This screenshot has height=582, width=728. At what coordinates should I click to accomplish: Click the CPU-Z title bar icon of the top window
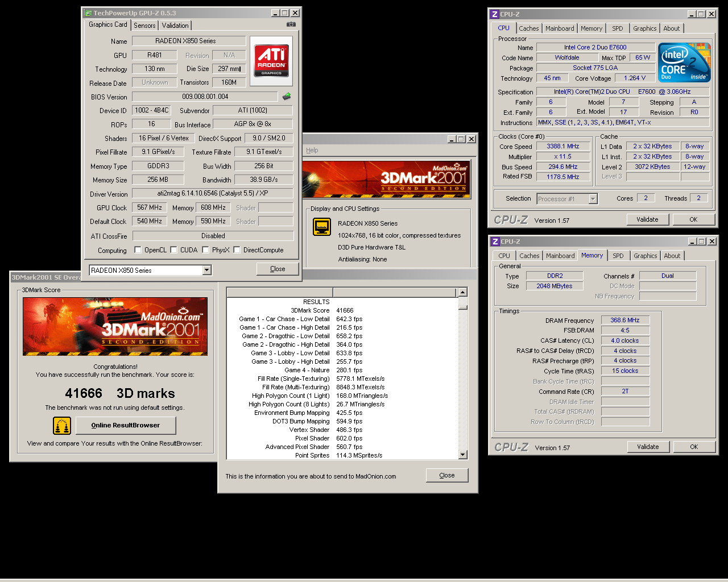pos(495,14)
